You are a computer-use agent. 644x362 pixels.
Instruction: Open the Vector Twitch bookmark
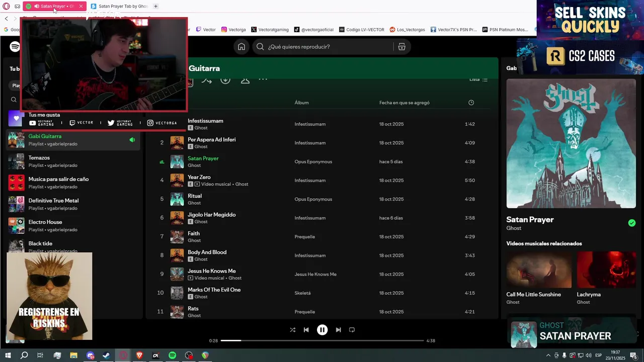coord(206,30)
